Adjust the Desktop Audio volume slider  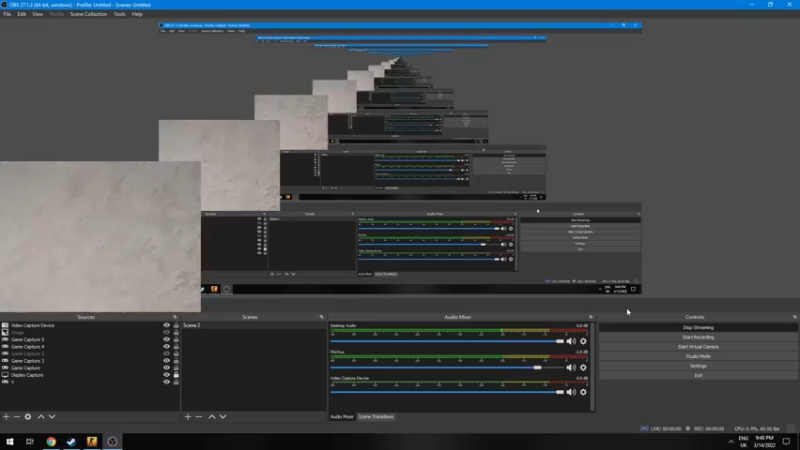pos(447,341)
